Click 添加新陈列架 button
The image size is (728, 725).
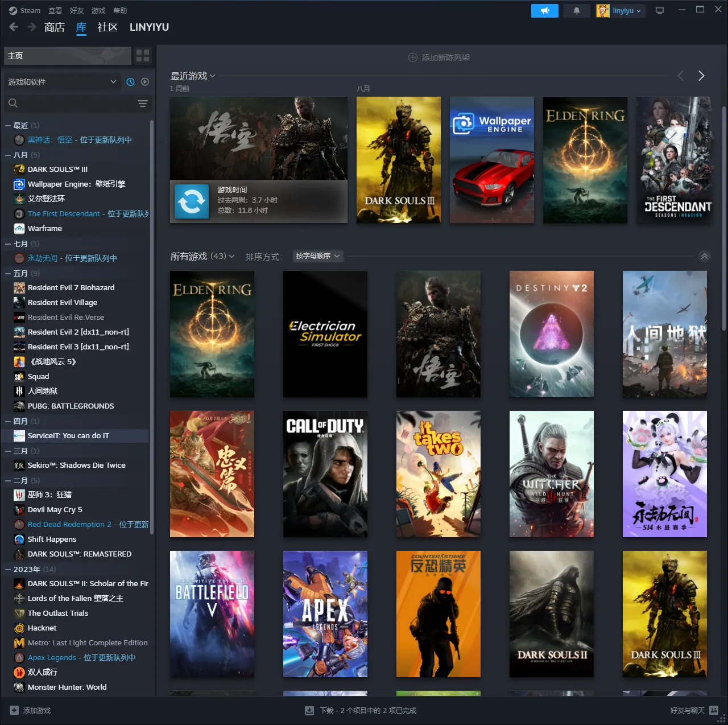439,57
